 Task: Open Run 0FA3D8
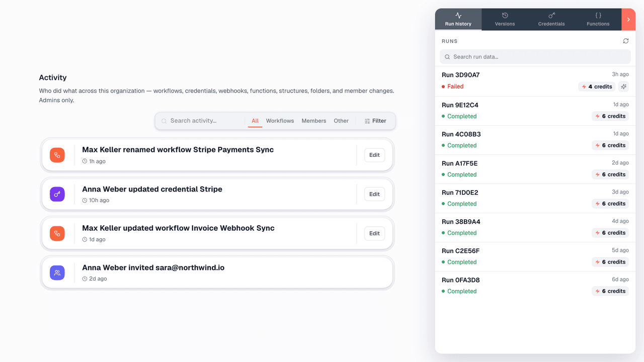point(535,286)
